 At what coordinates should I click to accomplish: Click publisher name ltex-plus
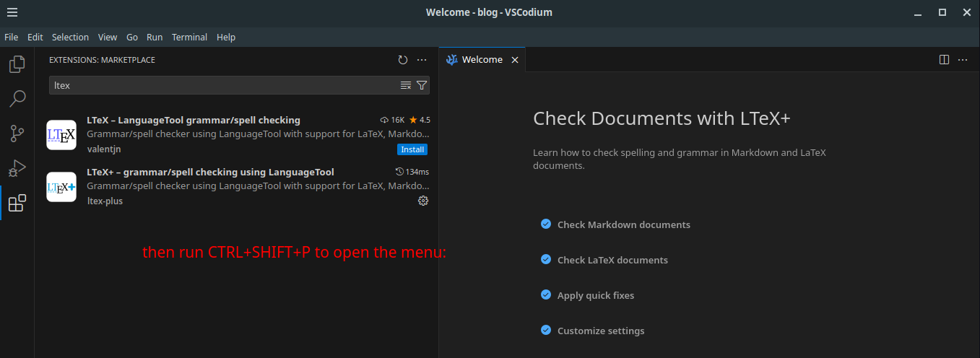click(x=105, y=201)
